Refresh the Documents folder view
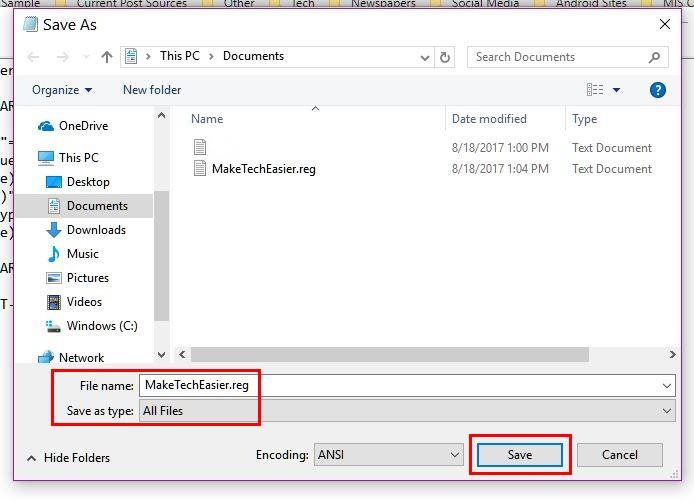Screen dimensions: 694x502 coord(445,57)
